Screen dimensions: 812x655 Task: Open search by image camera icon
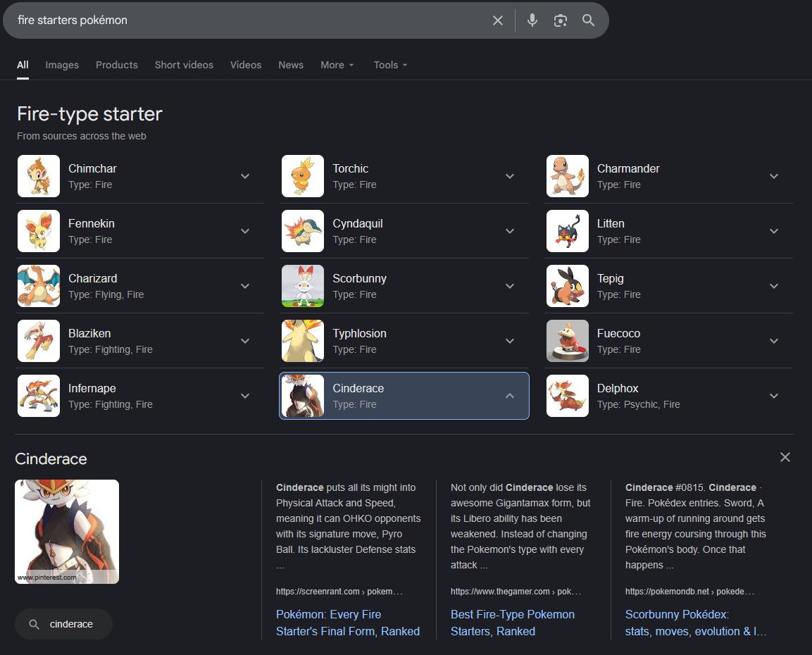click(x=561, y=20)
